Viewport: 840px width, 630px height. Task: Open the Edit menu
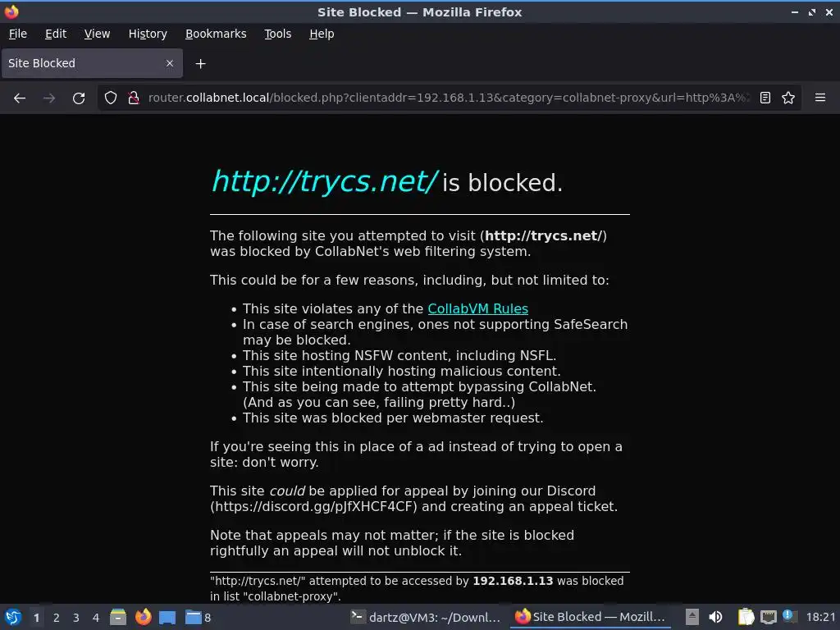click(x=56, y=34)
